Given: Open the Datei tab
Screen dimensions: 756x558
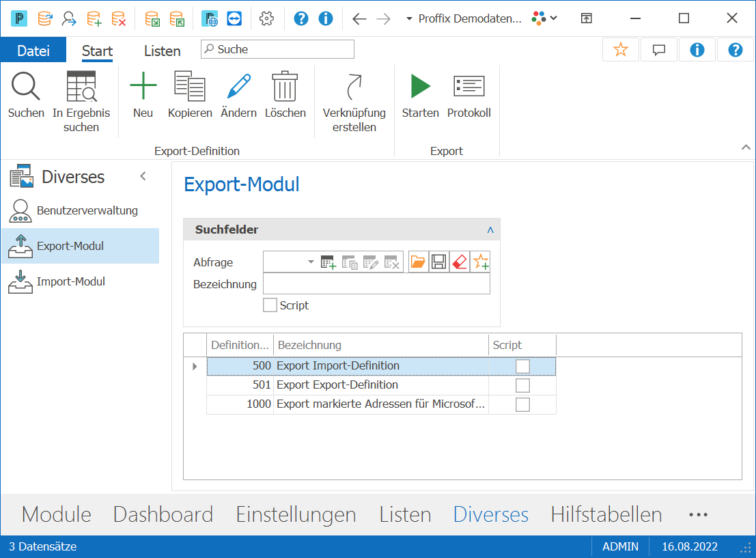Looking at the screenshot, I should pyautogui.click(x=33, y=50).
